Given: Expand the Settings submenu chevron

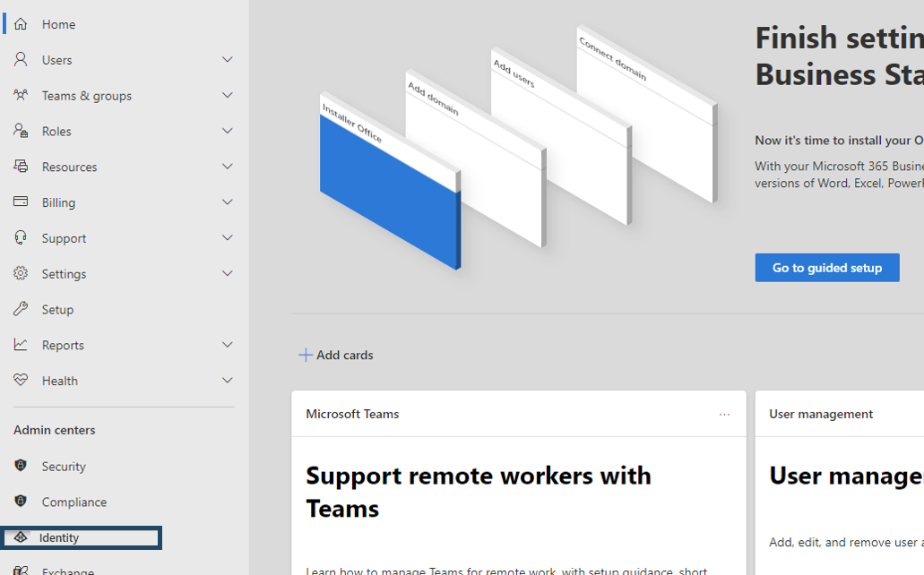Looking at the screenshot, I should 227,273.
